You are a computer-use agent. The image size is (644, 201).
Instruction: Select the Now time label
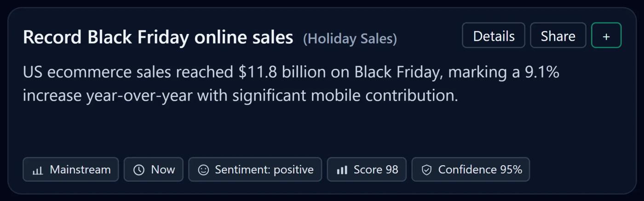coord(163,170)
